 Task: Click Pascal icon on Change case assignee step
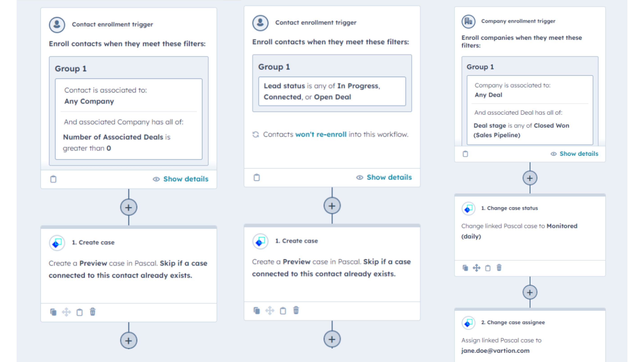(x=468, y=323)
